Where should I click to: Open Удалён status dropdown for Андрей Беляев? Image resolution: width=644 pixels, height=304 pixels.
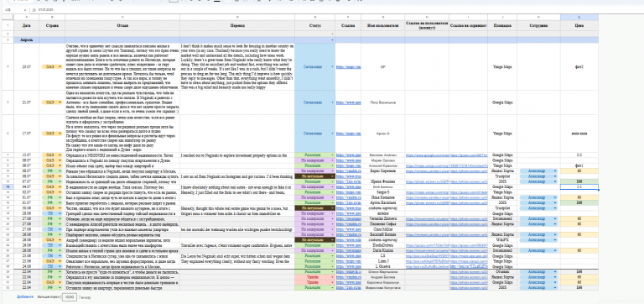333,277
